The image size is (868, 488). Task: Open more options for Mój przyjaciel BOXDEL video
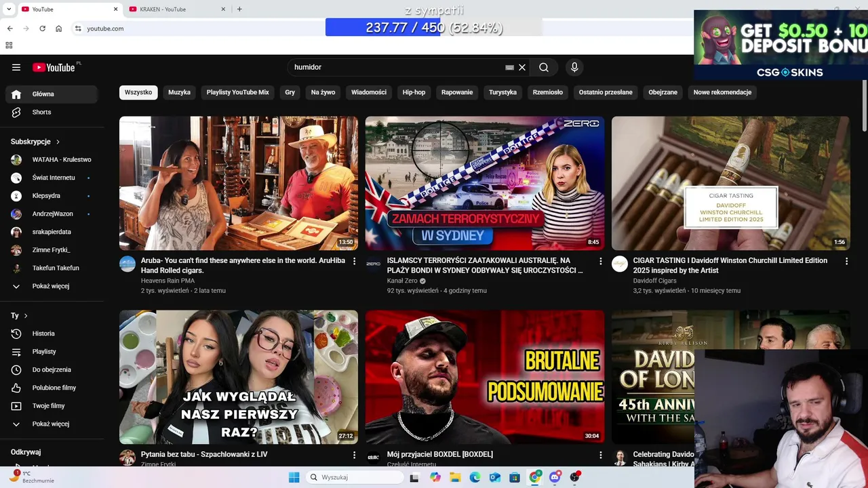600,455
